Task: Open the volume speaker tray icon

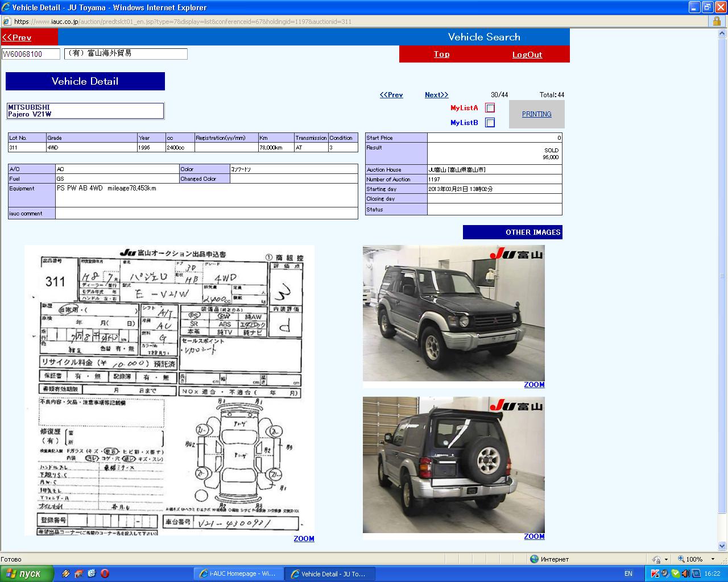Action: point(685,574)
